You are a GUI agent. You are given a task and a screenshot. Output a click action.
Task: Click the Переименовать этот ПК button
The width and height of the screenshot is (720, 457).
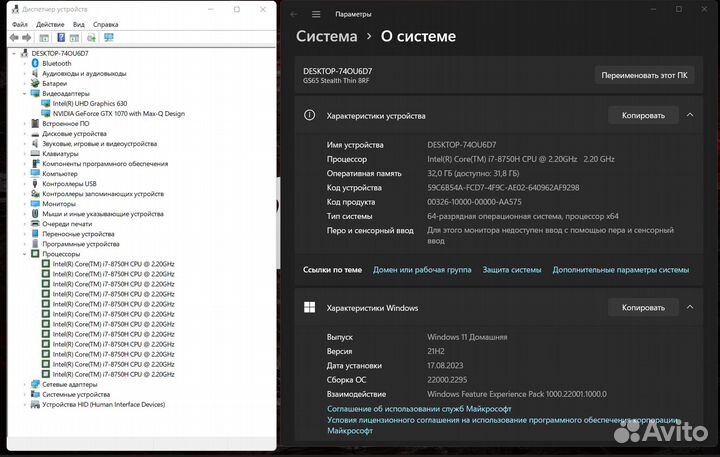tap(644, 75)
